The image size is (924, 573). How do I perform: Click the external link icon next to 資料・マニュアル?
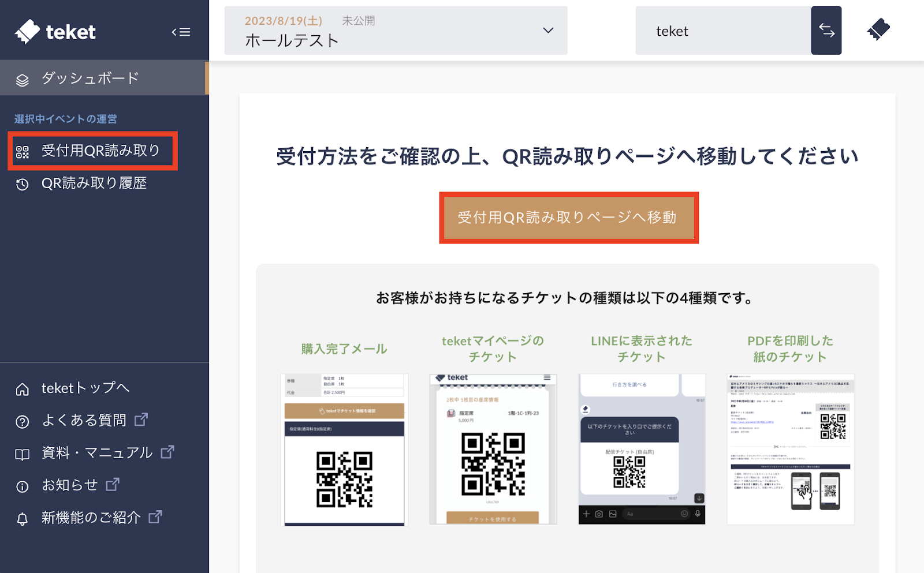(167, 452)
